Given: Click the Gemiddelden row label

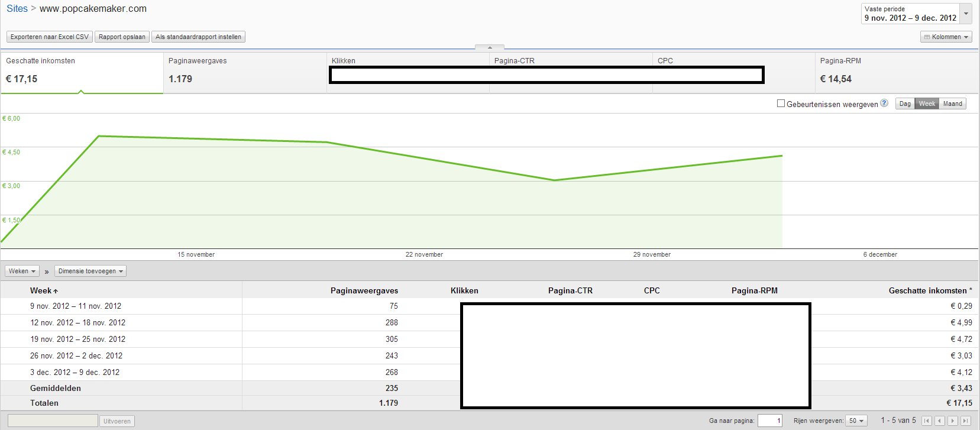Looking at the screenshot, I should pos(56,388).
